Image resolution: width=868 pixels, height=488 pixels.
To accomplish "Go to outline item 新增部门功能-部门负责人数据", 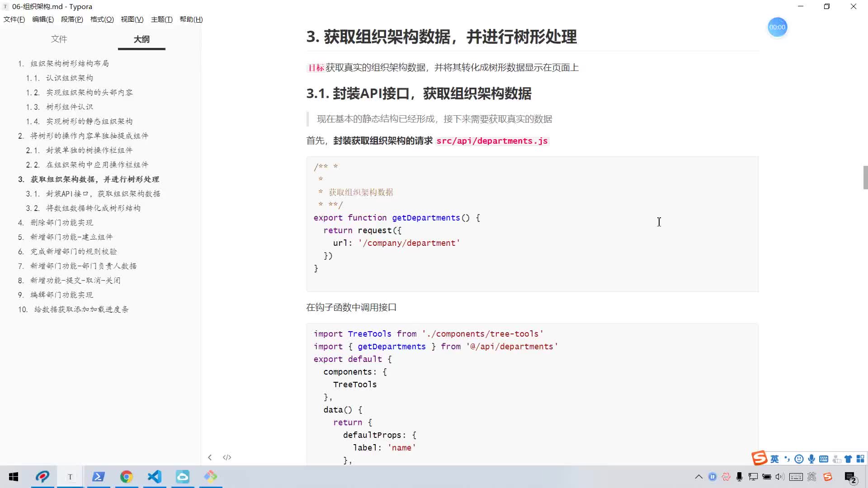I will click(x=84, y=266).
